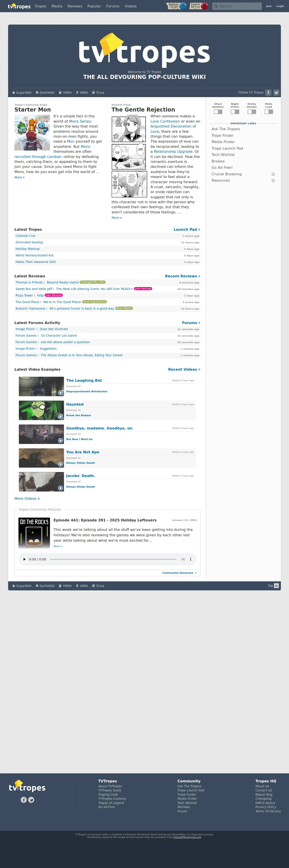Open Forums section header link
The height and width of the screenshot is (868, 289).
[191, 323]
